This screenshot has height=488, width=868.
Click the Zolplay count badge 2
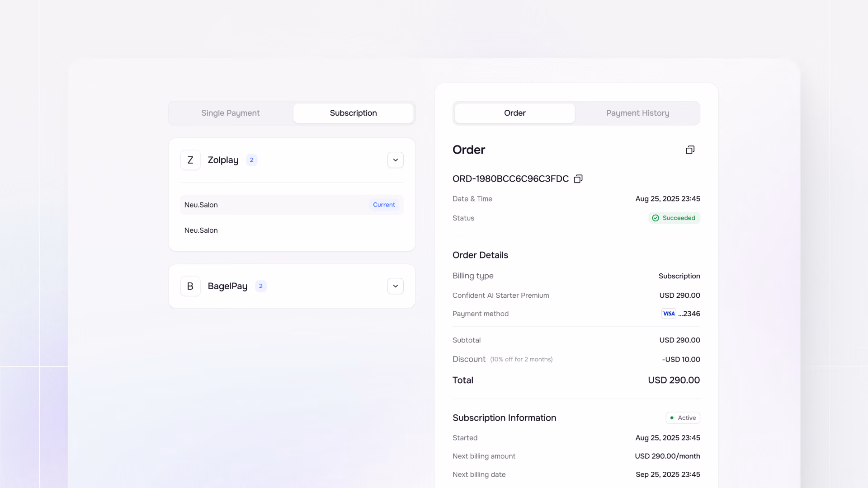pos(252,160)
